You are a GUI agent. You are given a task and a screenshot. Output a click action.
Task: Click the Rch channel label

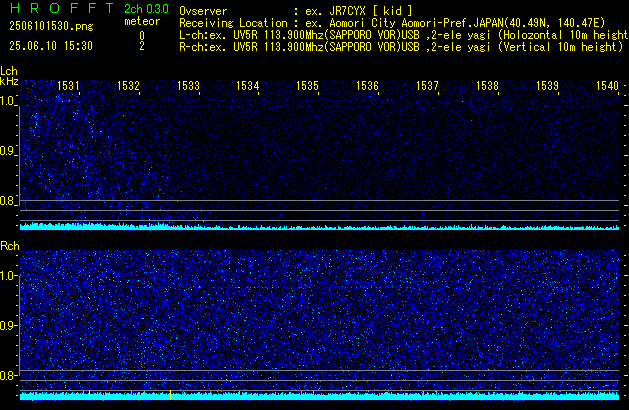click(10, 246)
